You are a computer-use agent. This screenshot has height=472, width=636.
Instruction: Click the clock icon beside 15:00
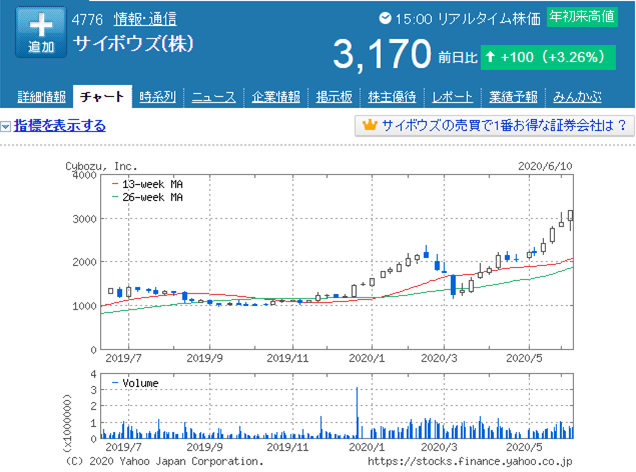(x=385, y=18)
